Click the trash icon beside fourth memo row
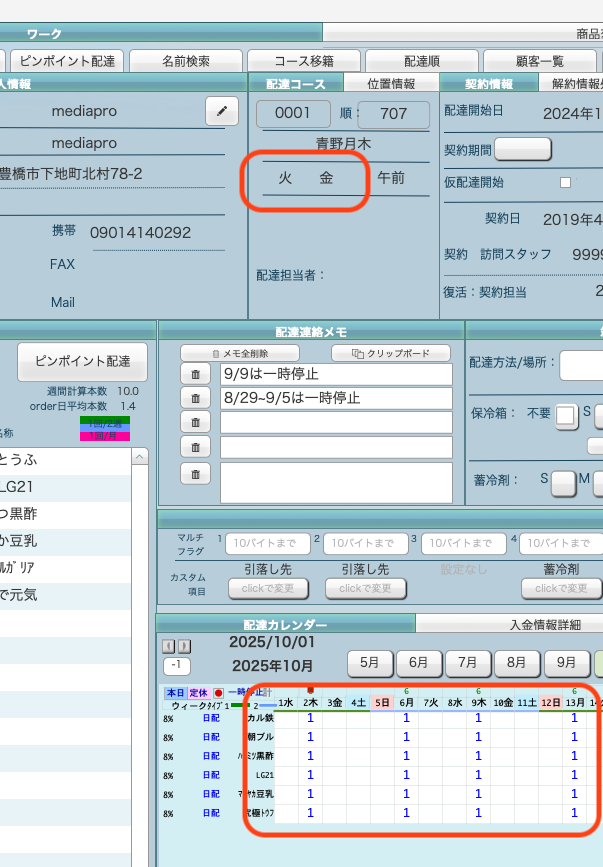This screenshot has height=867, width=603. click(195, 447)
